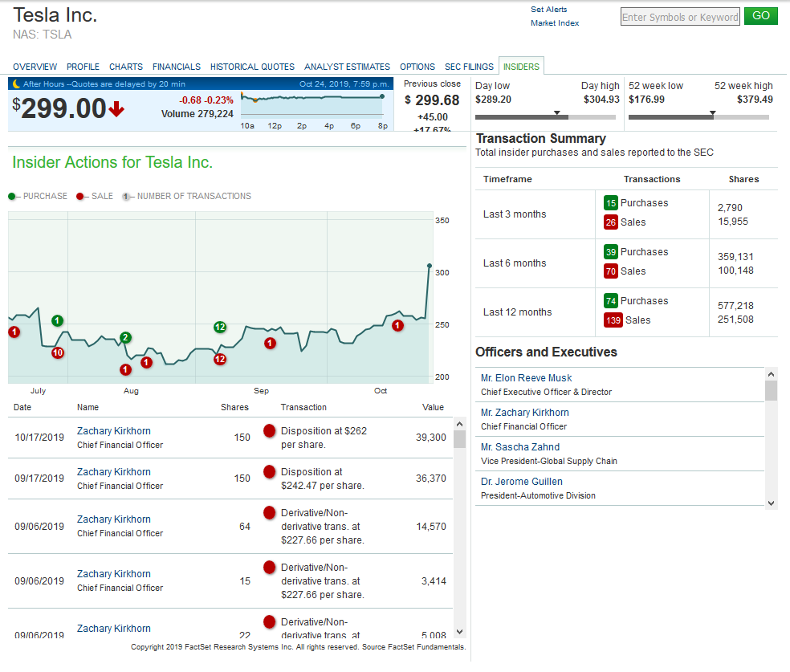The width and height of the screenshot is (790, 672).
Task: Click the Value 14,570 cell
Action: pyautogui.click(x=431, y=527)
